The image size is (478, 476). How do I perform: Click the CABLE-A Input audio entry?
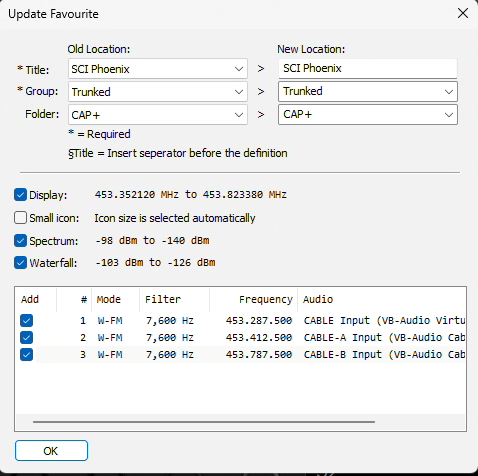384,338
